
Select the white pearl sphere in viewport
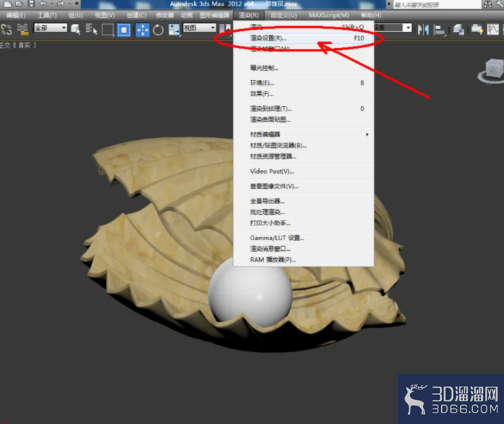(250, 295)
